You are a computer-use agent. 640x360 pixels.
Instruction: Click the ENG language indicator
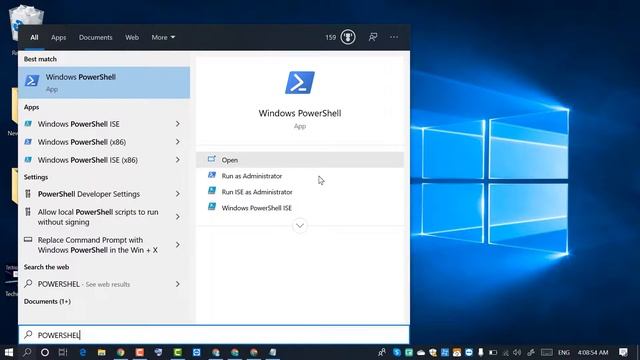click(564, 352)
